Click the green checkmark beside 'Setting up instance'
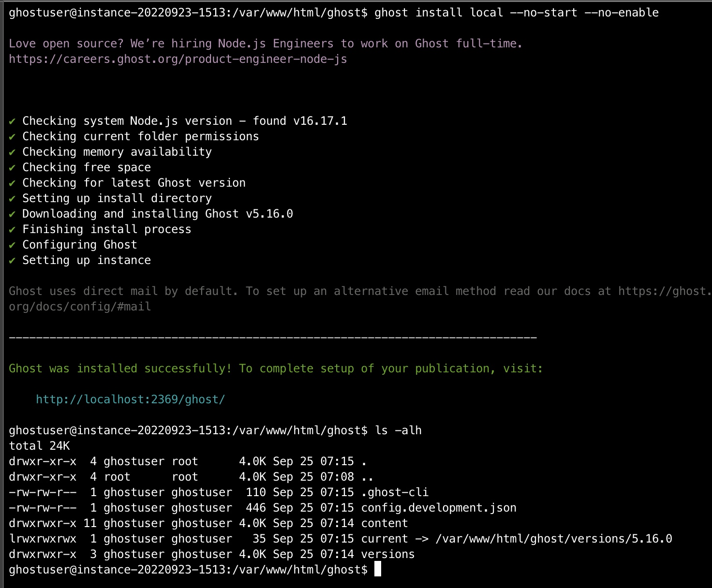Viewport: 712px width, 588px height. (x=12, y=260)
